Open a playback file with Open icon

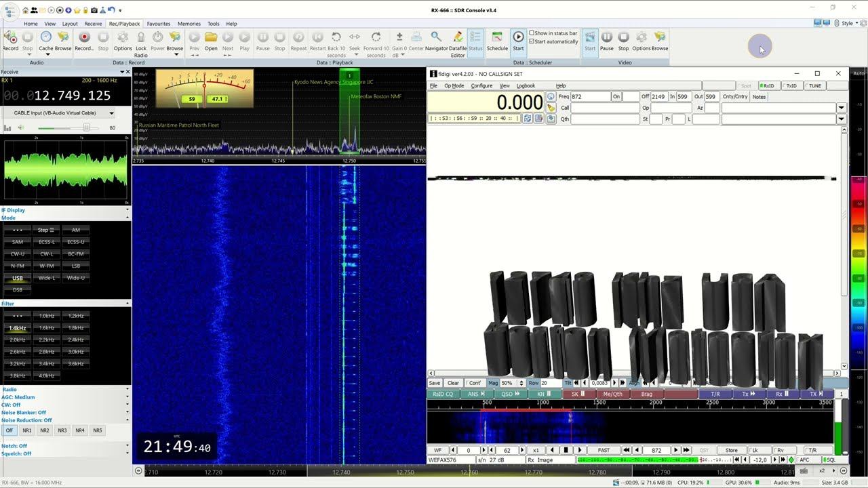pos(211,38)
